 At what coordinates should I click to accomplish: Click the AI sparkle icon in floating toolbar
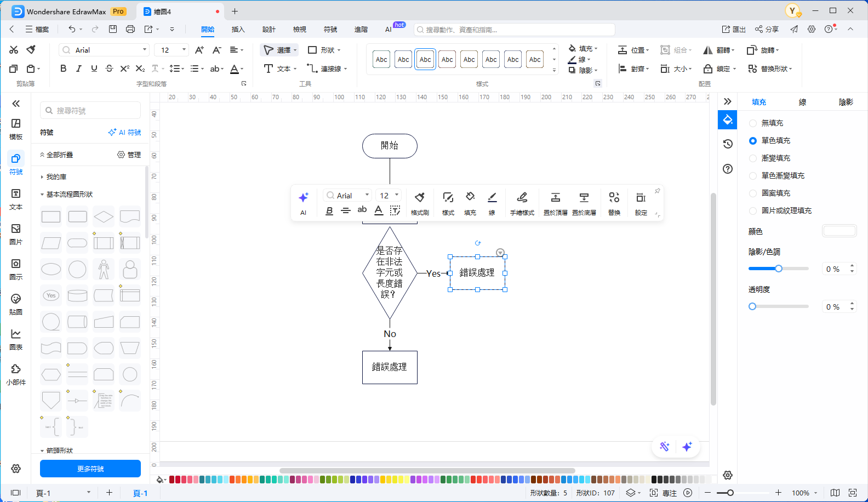pyautogui.click(x=303, y=198)
